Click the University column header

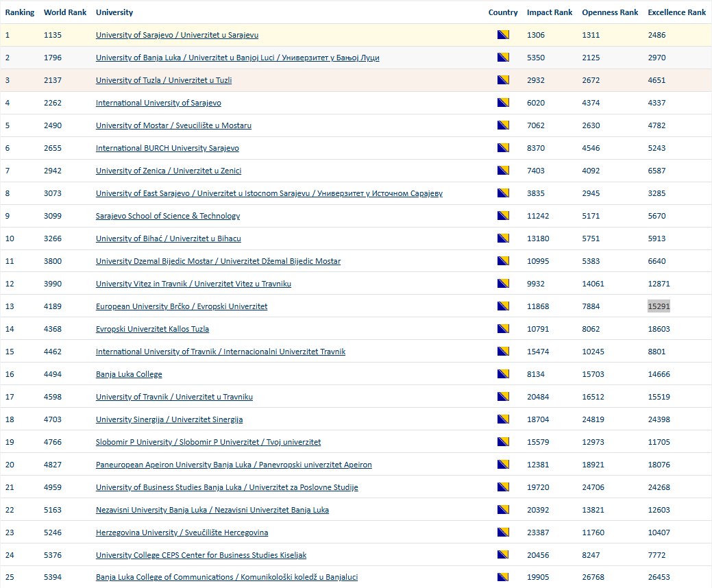pyautogui.click(x=114, y=12)
